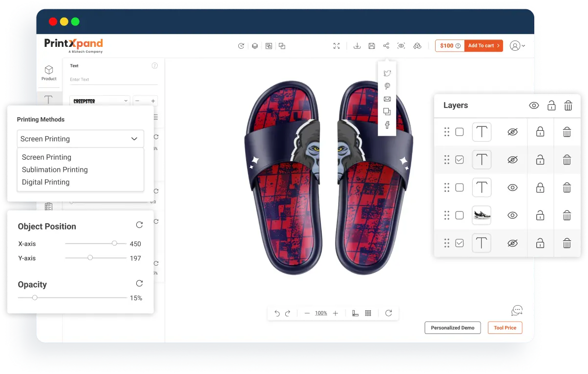
Task: Reset Object Position with the refresh icon
Action: (139, 225)
